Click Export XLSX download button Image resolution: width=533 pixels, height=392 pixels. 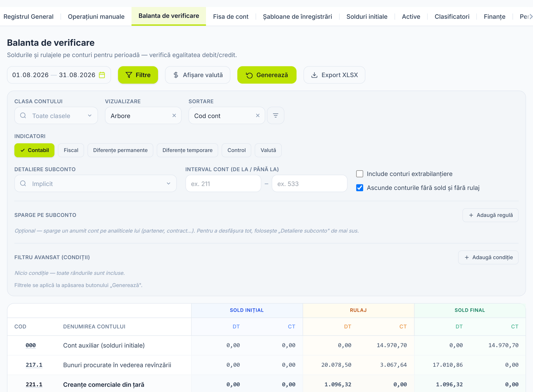[x=334, y=75]
